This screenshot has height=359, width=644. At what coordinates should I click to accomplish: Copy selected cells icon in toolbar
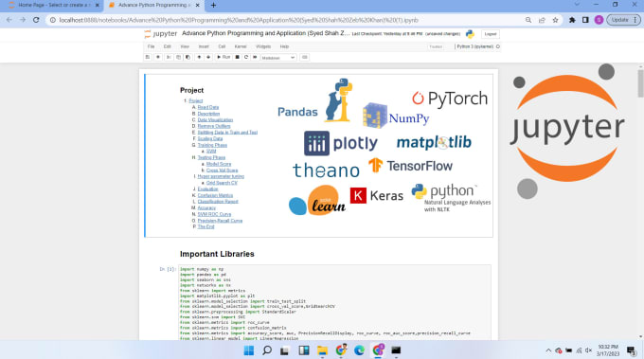[x=178, y=58]
